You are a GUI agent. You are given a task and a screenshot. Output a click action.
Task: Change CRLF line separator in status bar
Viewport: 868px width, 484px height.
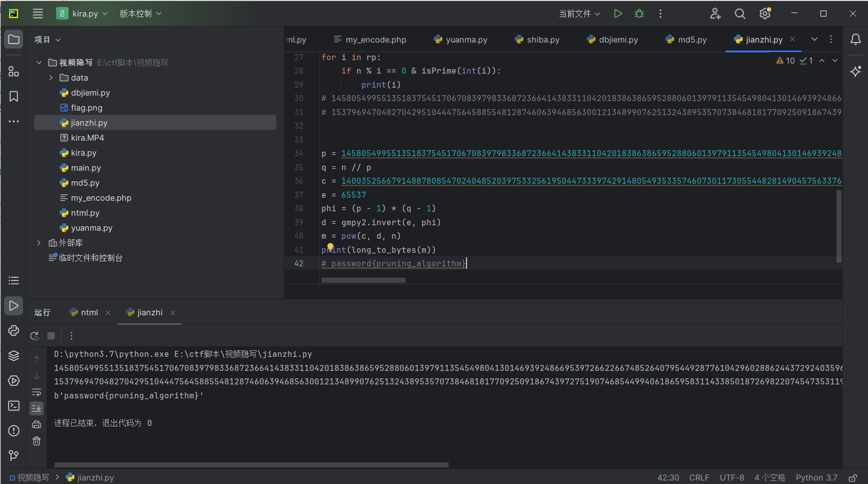[699, 478]
